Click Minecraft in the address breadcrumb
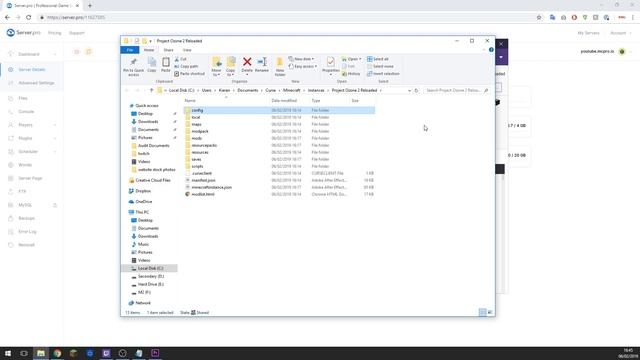 [291, 90]
